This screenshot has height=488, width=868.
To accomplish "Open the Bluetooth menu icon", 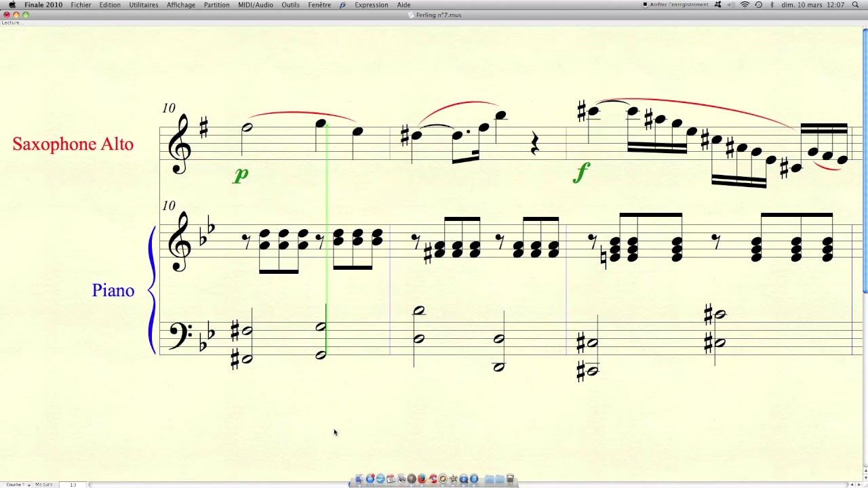I will tap(772, 5).
